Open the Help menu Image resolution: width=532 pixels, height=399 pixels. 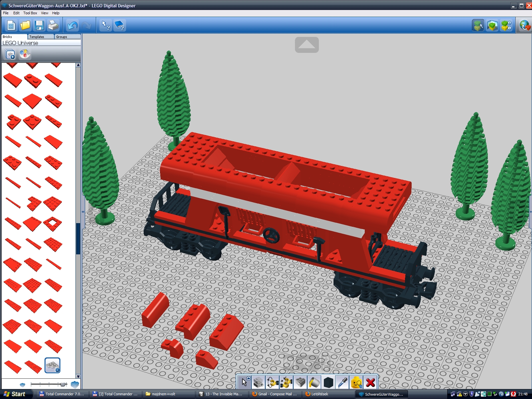coord(56,13)
